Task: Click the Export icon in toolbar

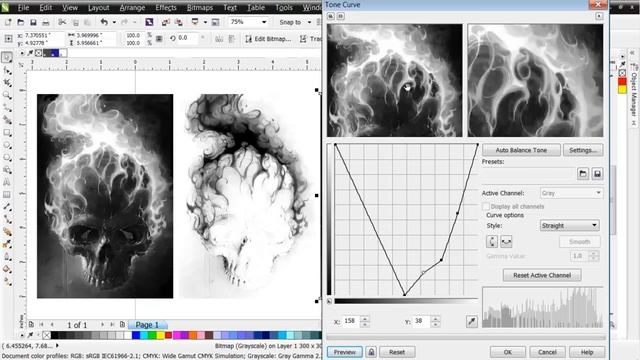Action: click(178, 22)
